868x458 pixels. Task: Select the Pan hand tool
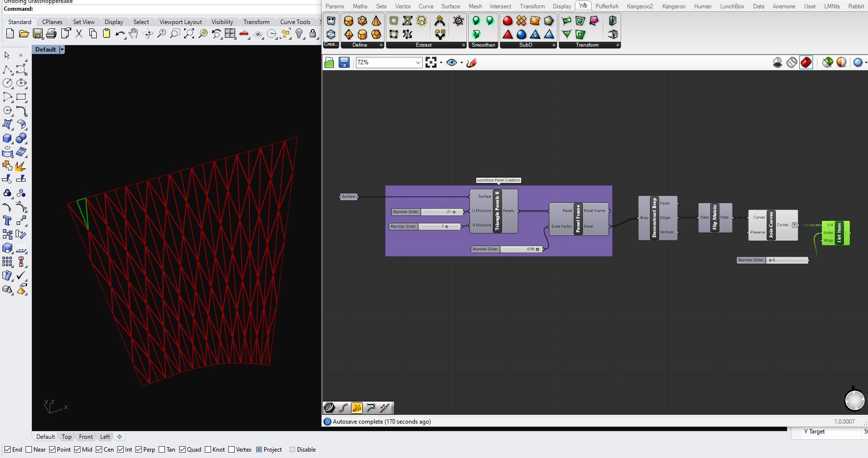tap(134, 33)
